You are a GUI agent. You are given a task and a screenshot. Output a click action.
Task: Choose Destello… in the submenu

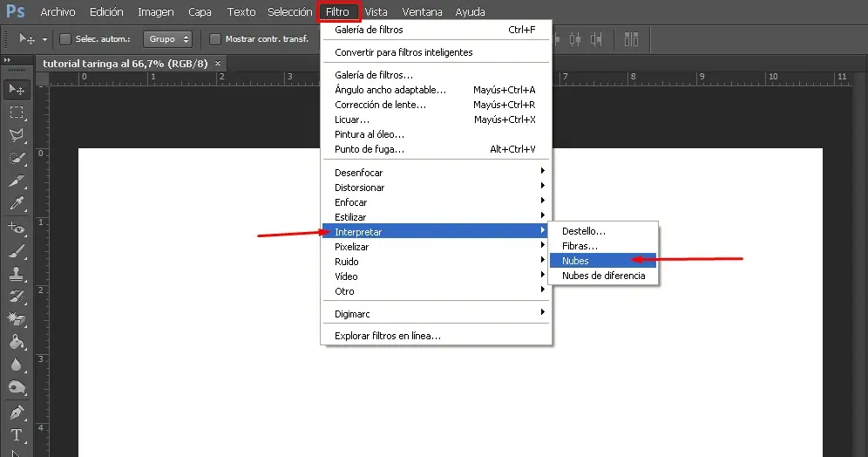tap(603, 231)
